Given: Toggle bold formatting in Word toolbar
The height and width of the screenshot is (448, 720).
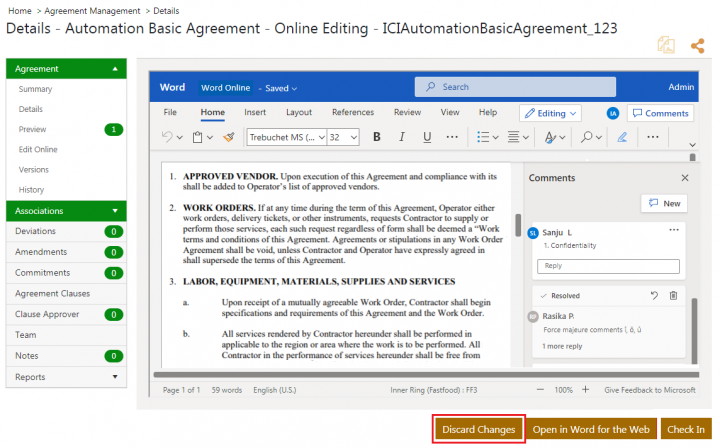Looking at the screenshot, I should point(377,137).
